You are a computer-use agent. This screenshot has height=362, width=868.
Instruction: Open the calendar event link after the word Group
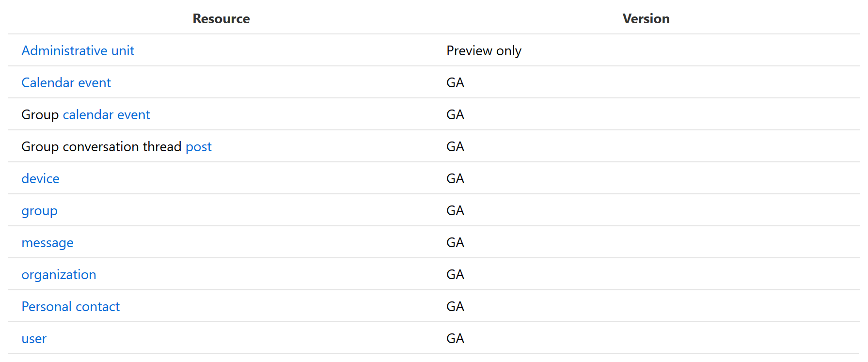coord(106,115)
